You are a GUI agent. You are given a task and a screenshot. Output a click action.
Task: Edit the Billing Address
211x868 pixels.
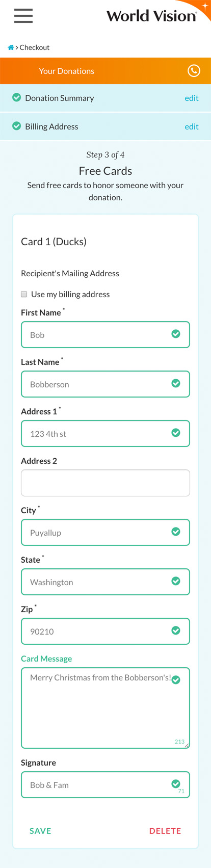point(192,126)
